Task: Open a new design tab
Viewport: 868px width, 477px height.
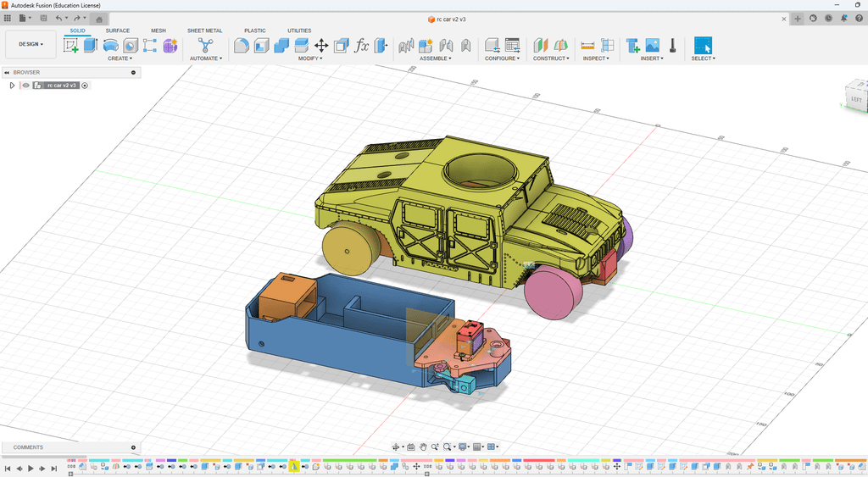Action: (x=797, y=19)
